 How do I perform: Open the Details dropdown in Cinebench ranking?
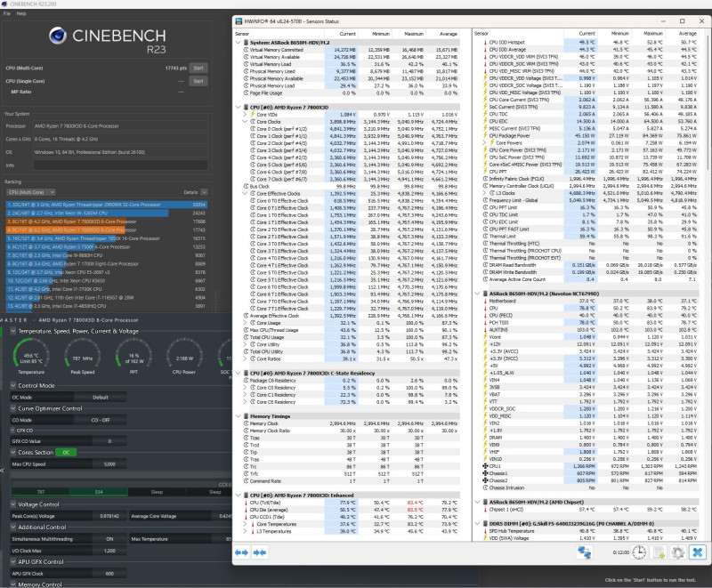(205, 192)
